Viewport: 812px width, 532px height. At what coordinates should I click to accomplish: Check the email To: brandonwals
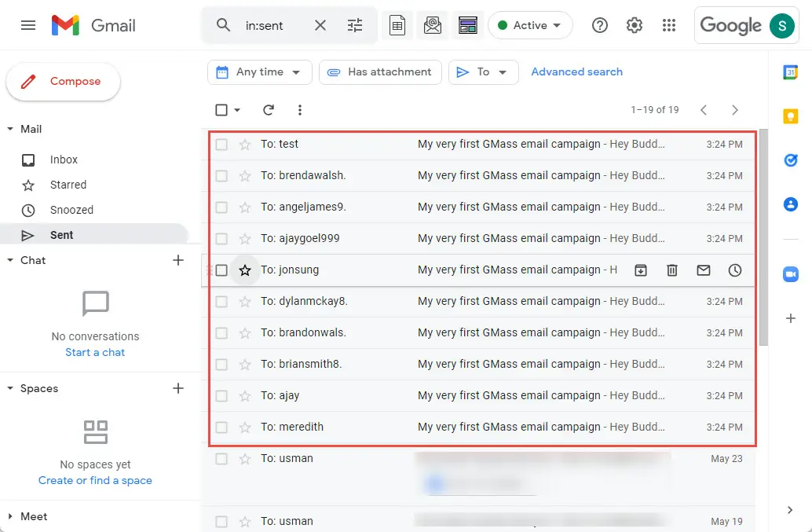pos(221,333)
